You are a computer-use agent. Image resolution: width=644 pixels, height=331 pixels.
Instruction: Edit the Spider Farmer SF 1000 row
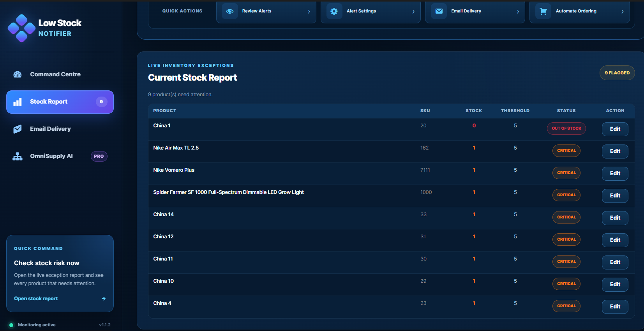coord(615,196)
